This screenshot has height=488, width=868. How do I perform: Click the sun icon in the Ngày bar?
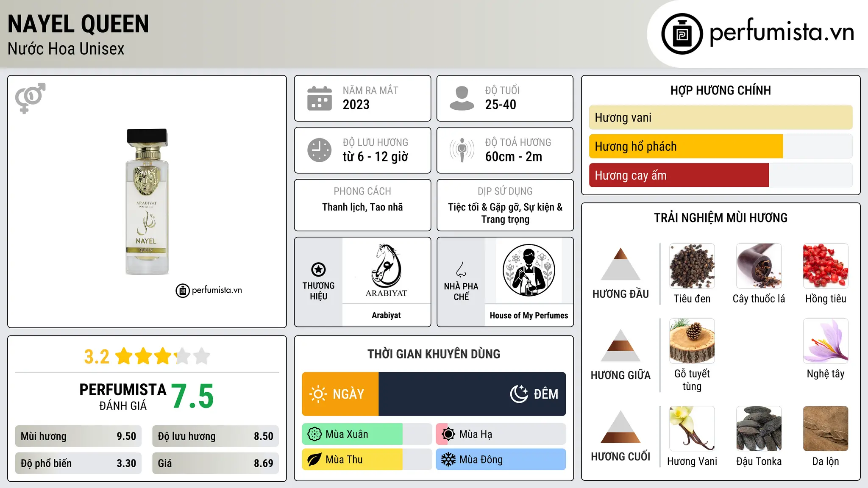(318, 394)
